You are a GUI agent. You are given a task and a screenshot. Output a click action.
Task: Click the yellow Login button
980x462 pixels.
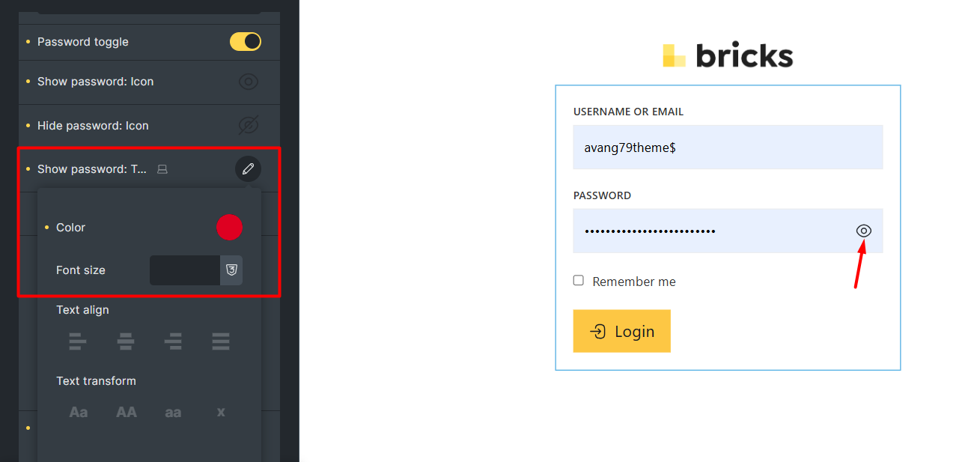click(622, 331)
